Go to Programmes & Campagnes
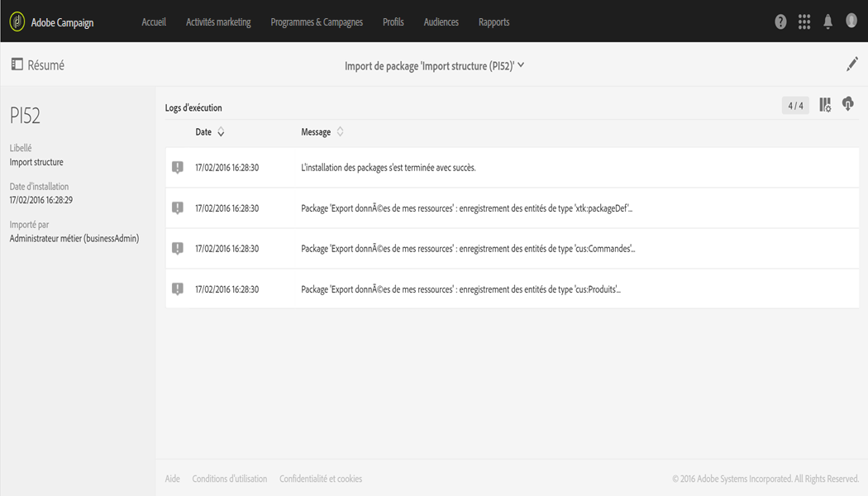 click(x=317, y=22)
